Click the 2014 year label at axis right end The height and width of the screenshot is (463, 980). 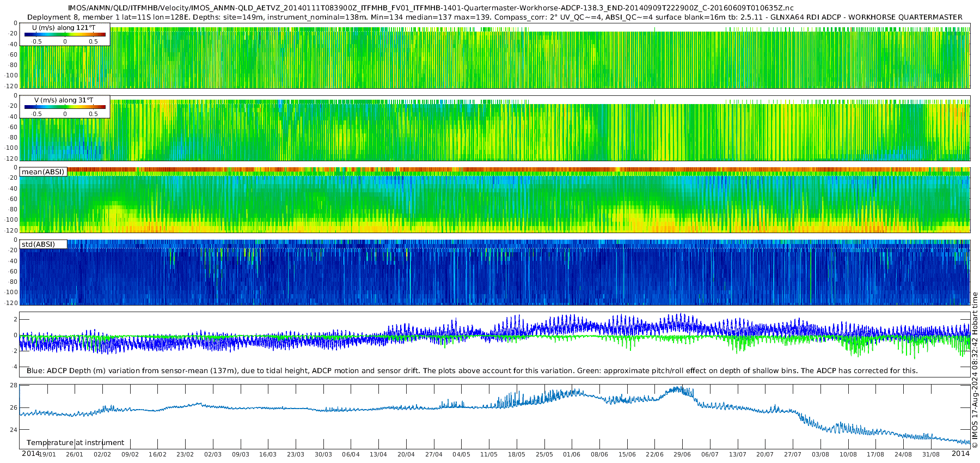click(x=960, y=454)
